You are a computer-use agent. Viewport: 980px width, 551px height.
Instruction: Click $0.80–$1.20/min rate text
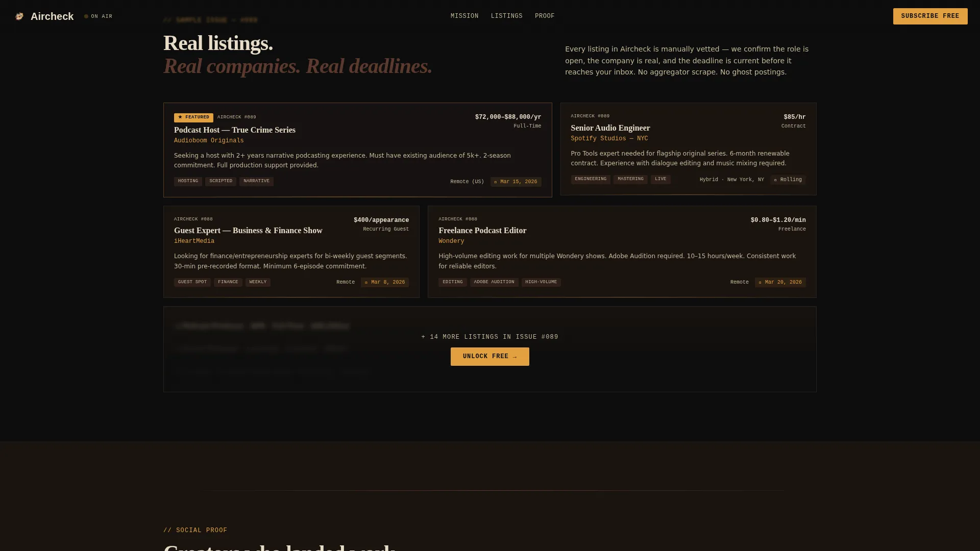778,220
